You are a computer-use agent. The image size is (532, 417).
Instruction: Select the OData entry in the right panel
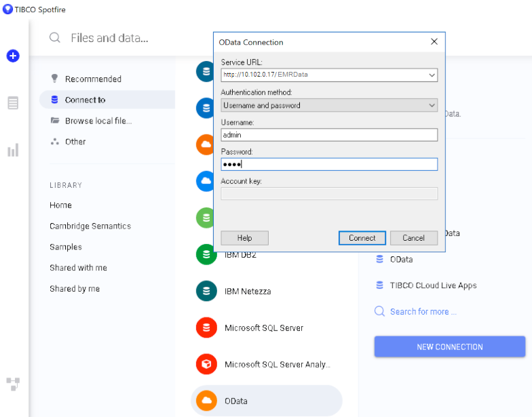tap(402, 259)
